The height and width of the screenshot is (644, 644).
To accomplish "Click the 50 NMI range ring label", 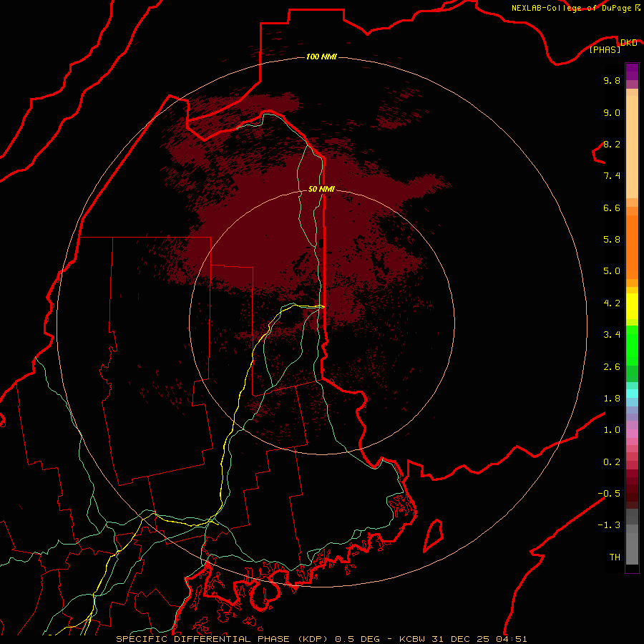I will click(321, 189).
